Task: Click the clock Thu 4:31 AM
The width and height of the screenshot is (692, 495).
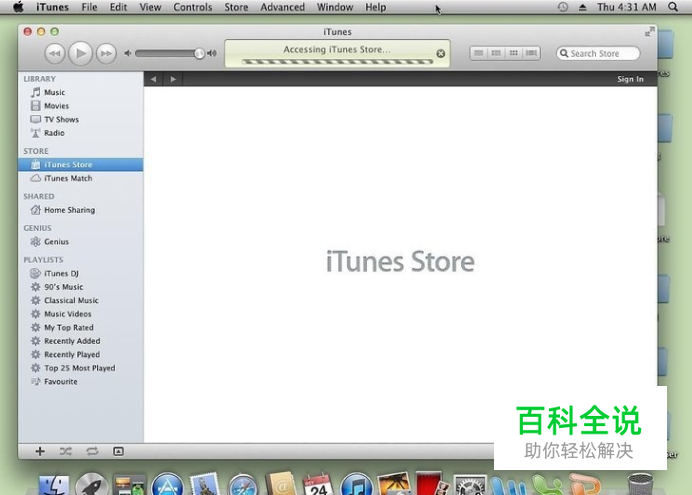Action: (627, 7)
